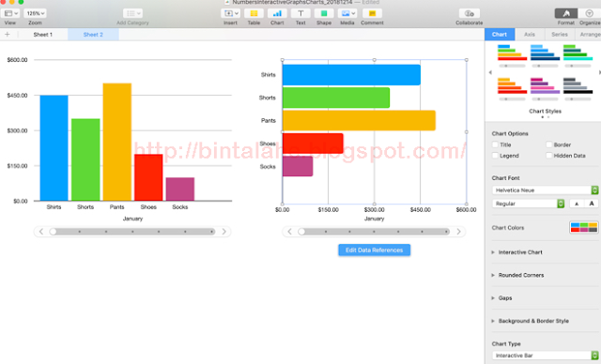Click the Edit Data References button

tap(374, 250)
